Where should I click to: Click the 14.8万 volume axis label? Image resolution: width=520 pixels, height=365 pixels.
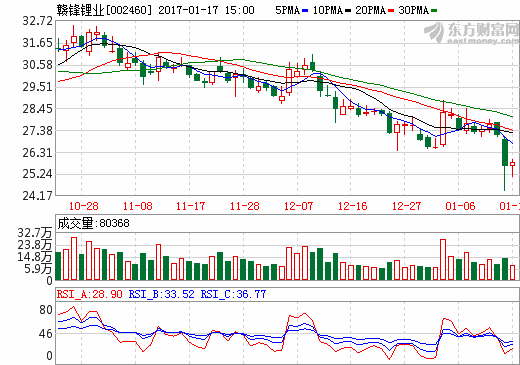click(35, 257)
